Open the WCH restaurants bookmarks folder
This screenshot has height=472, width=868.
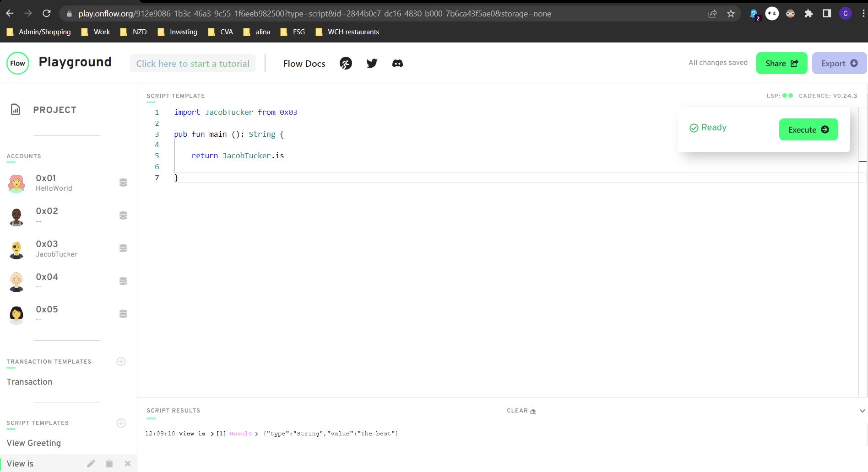[x=347, y=32]
